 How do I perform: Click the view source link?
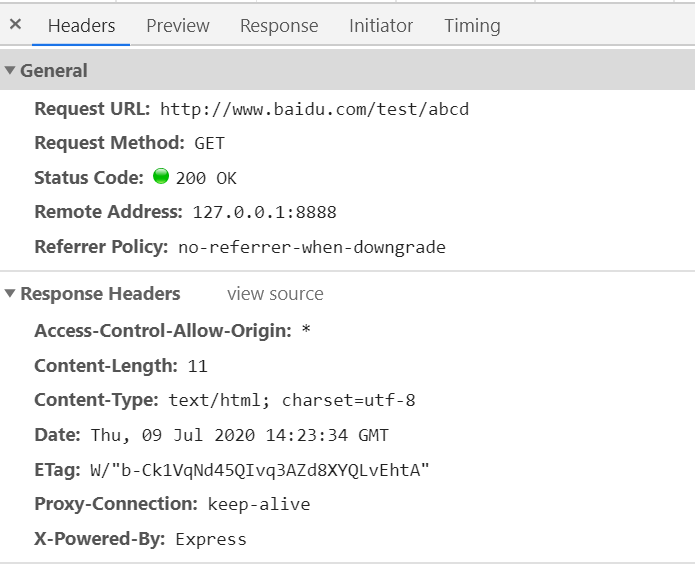tap(275, 294)
